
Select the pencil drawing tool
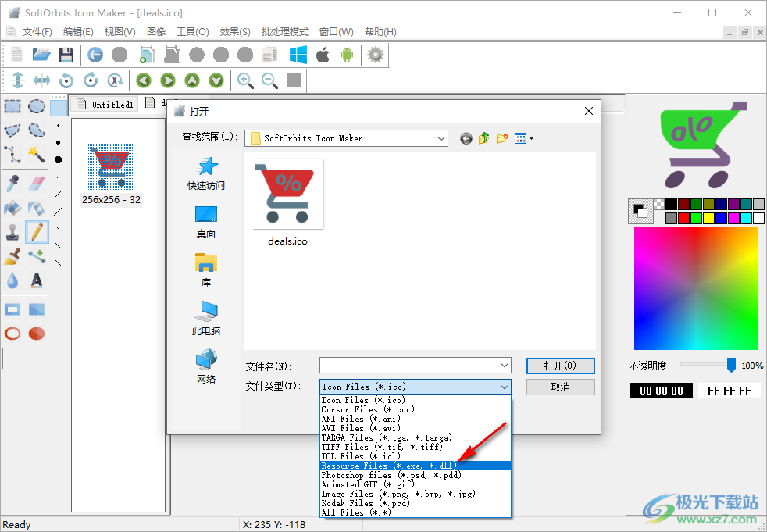37,231
